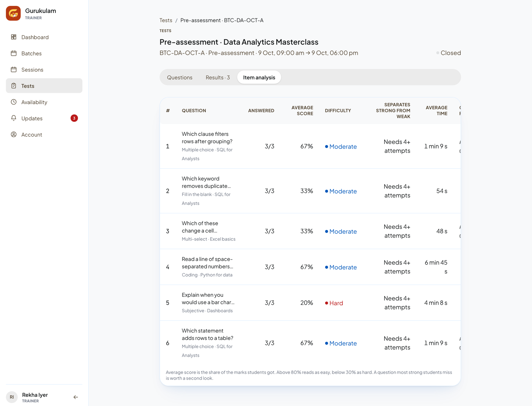532x406 pixels.
Task: Click the Account person icon
Action: [14, 134]
